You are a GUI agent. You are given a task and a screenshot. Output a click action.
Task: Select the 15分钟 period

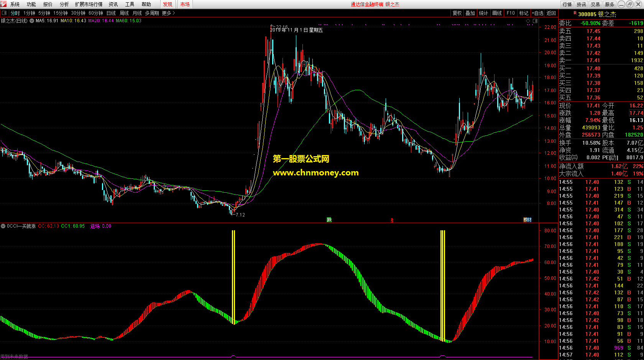point(61,13)
